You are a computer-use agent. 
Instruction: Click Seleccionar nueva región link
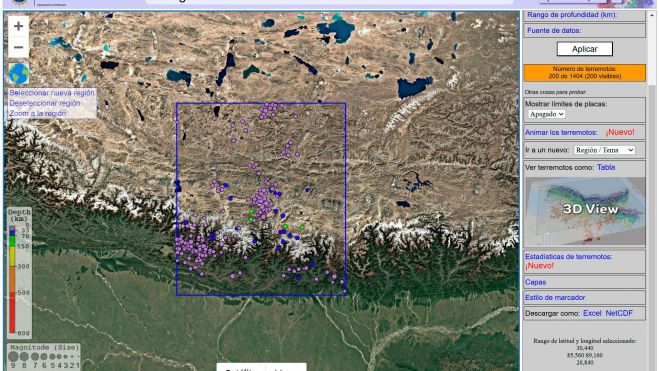(x=52, y=93)
